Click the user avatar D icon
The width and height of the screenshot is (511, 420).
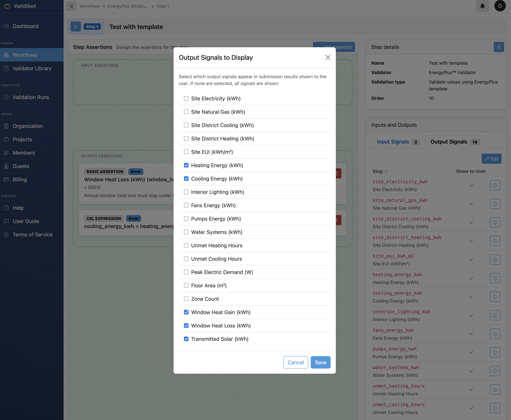(500, 6)
